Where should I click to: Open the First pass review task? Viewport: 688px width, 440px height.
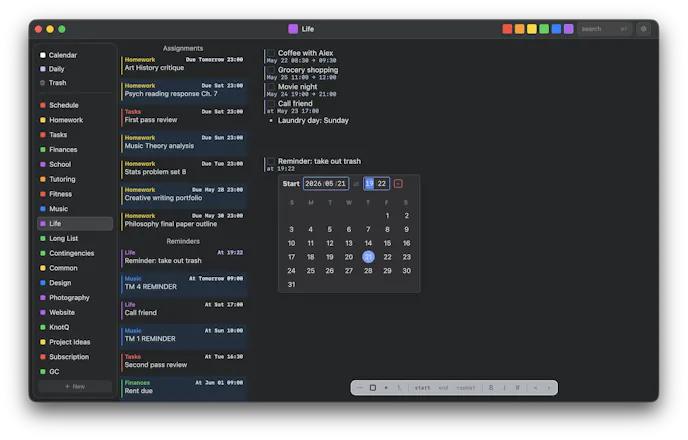[x=183, y=116]
